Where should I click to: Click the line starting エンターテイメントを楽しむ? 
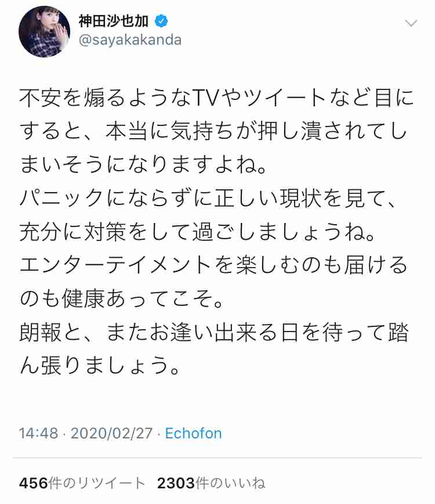tap(213, 265)
